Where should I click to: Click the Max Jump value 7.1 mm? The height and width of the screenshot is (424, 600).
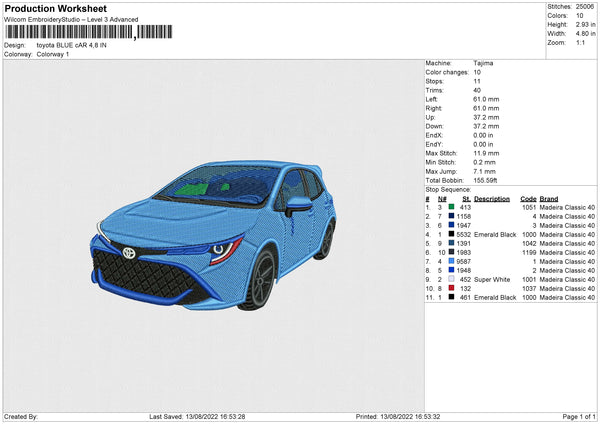[x=484, y=171]
